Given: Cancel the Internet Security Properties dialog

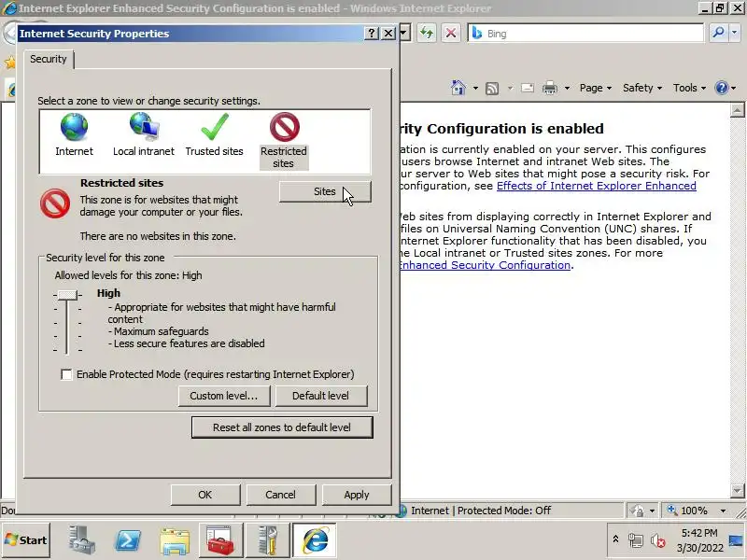Looking at the screenshot, I should pos(281,495).
